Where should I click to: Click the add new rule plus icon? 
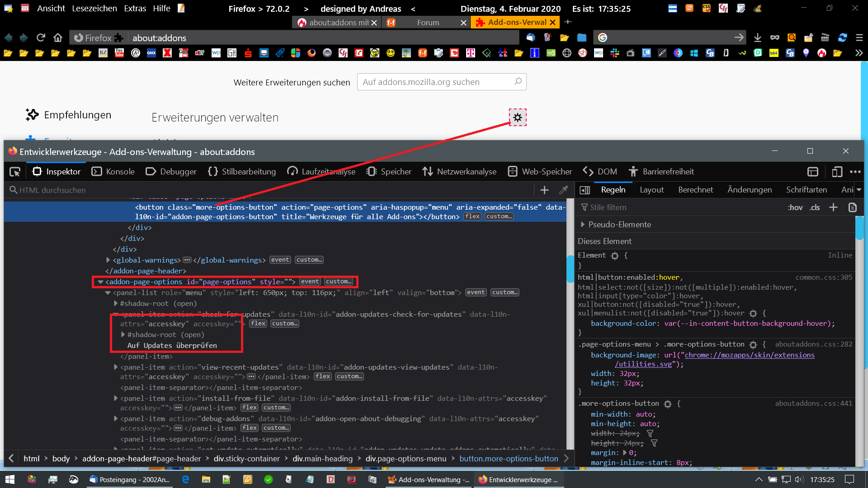click(x=833, y=207)
